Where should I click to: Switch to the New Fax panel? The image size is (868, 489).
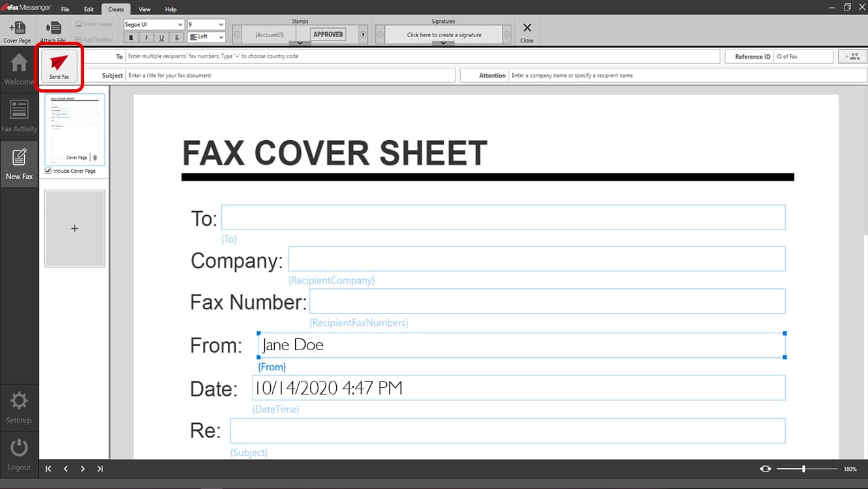click(x=19, y=163)
